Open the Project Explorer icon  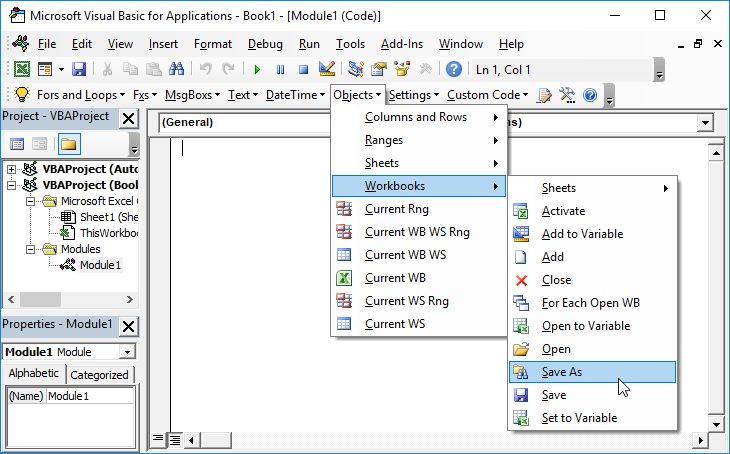click(x=356, y=69)
